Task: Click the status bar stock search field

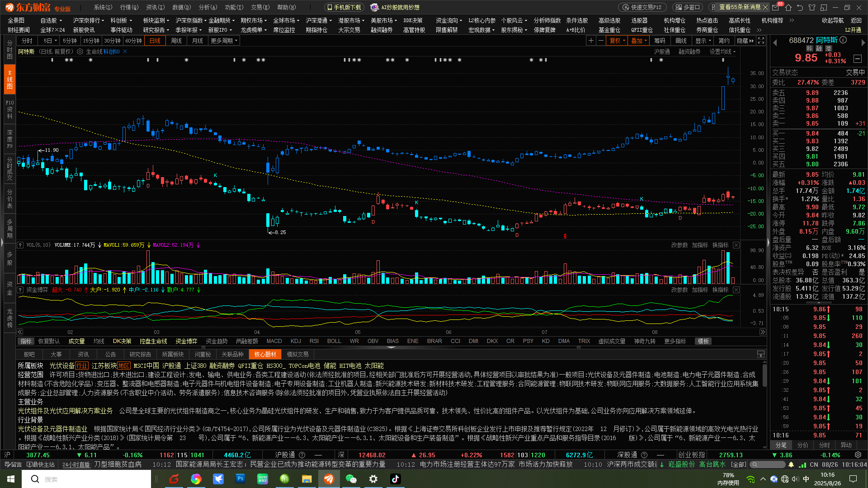Action: pyautogui.click(x=768, y=465)
